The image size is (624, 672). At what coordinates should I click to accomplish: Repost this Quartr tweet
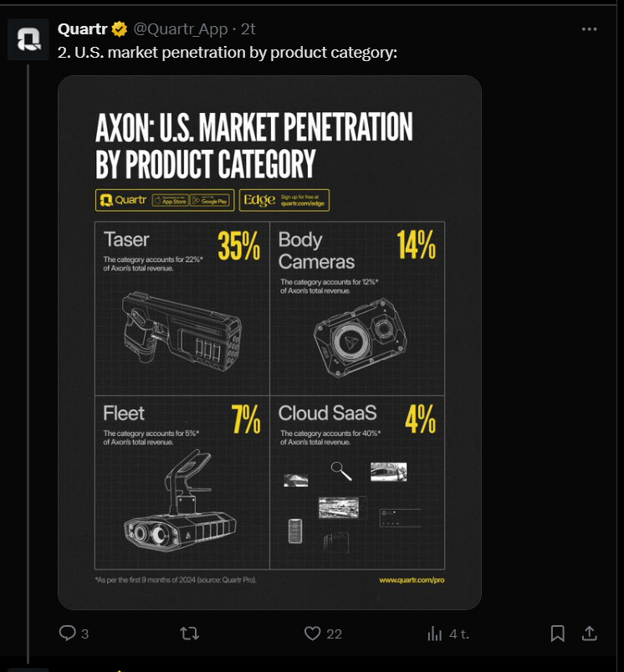pyautogui.click(x=190, y=634)
